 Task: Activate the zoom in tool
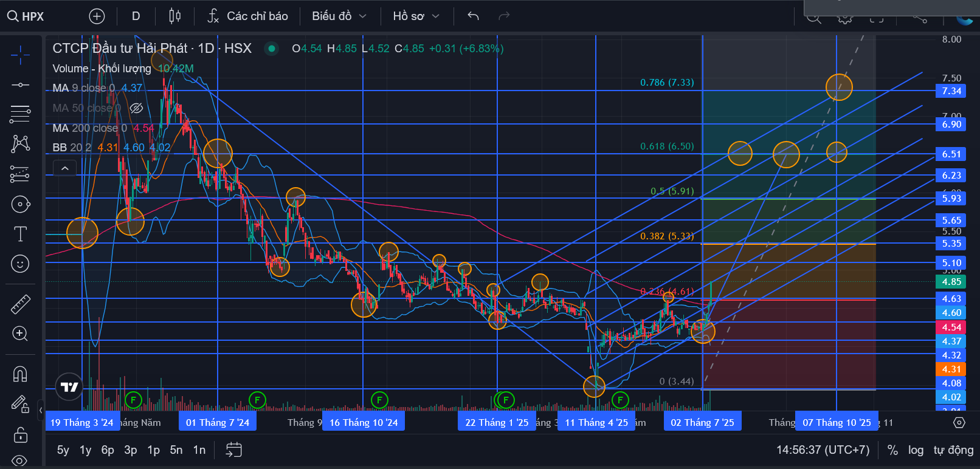[20, 334]
